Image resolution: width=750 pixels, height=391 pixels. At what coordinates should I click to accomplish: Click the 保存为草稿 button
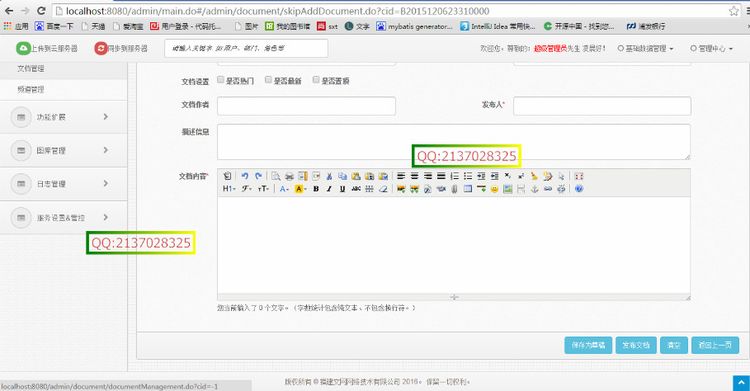(x=588, y=345)
